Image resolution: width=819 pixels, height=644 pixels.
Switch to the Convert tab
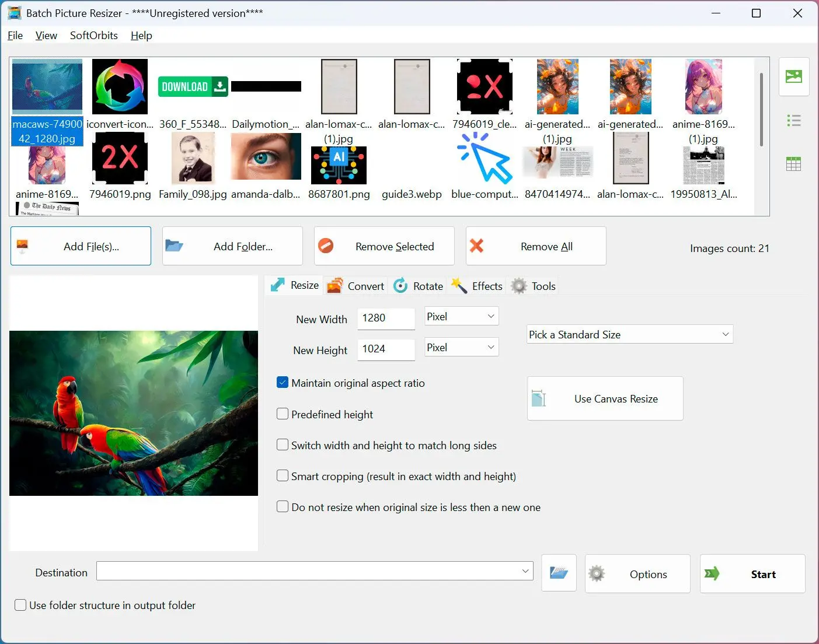[x=356, y=286]
